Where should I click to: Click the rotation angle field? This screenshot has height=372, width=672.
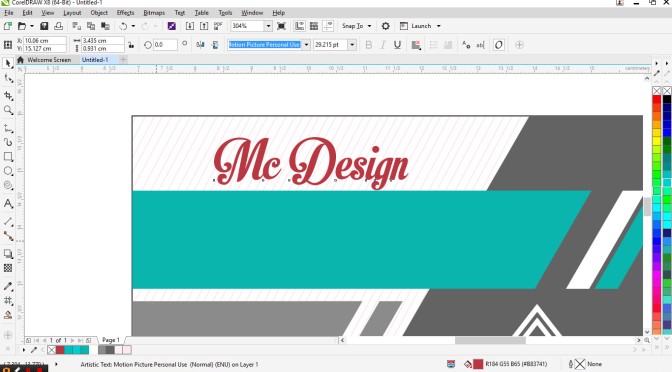click(x=165, y=45)
